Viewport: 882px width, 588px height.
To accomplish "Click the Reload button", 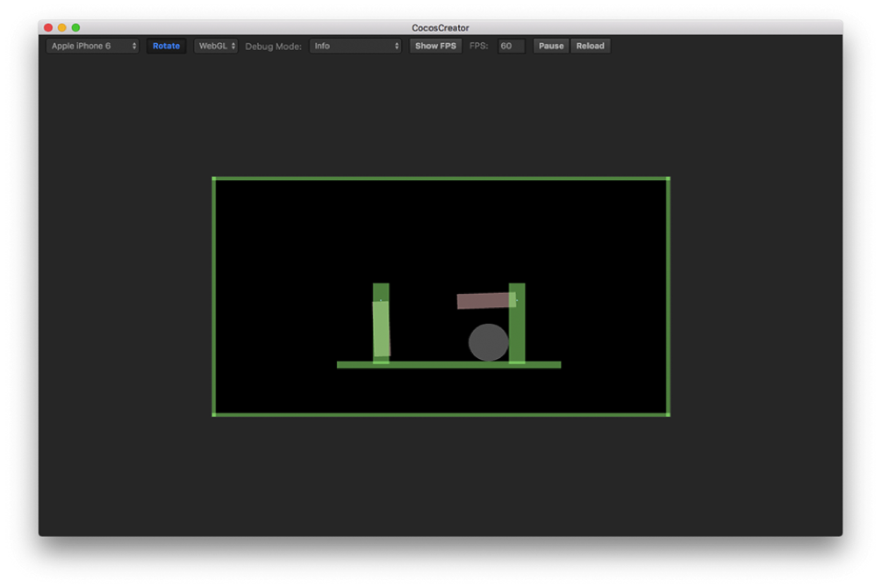I will click(590, 47).
